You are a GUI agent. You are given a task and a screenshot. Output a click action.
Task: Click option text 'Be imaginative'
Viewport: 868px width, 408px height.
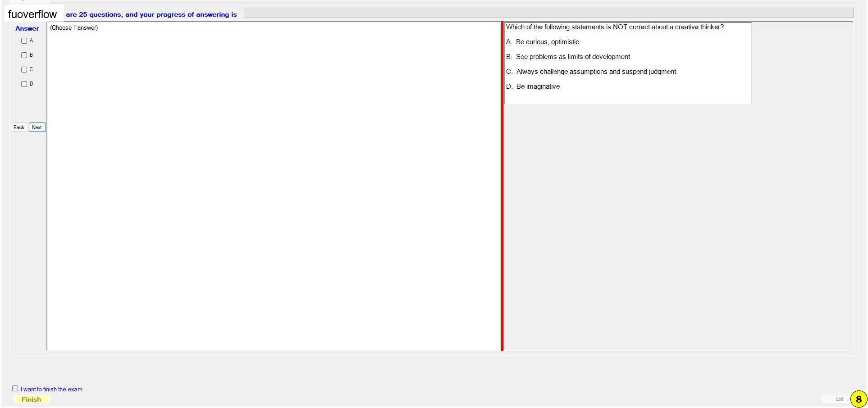(538, 86)
